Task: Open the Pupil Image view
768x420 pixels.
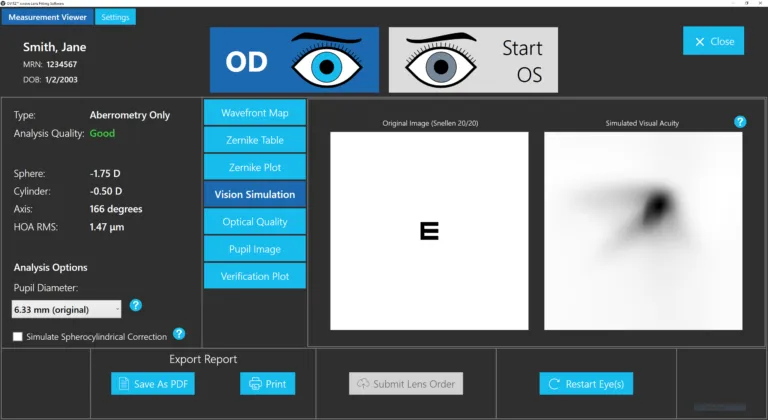Action: coord(255,248)
